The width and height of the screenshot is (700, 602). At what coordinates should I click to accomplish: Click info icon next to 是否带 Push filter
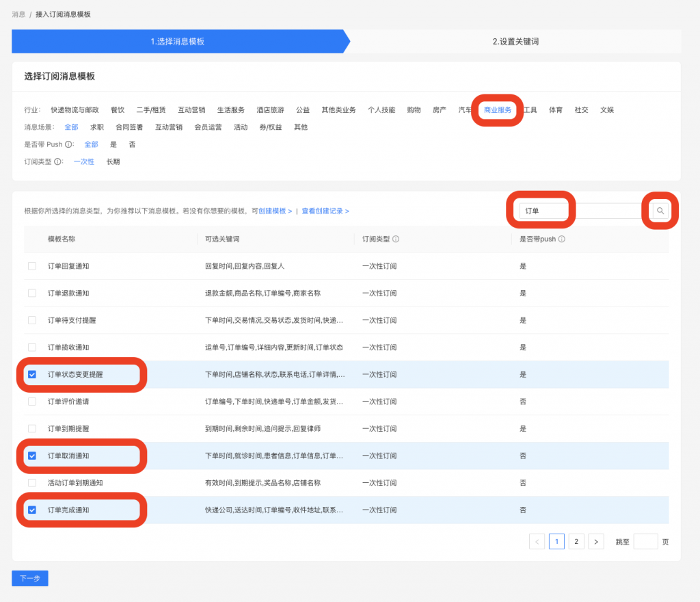pyautogui.click(x=69, y=144)
